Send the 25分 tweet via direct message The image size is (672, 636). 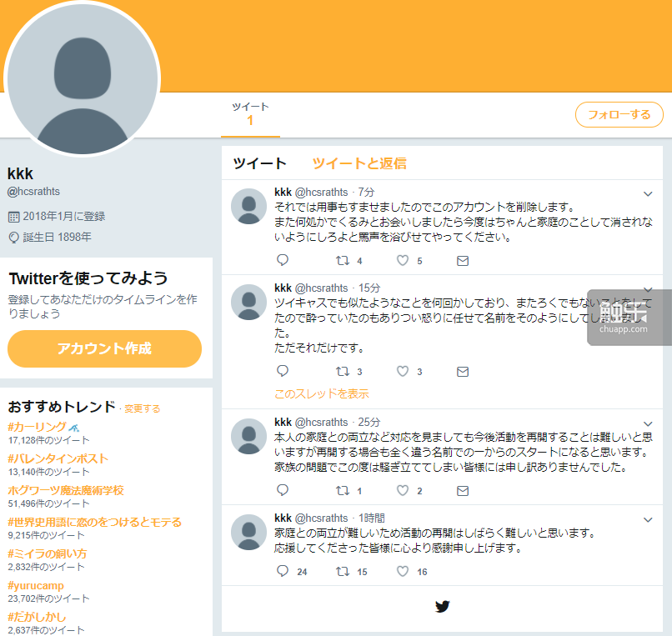coord(463,491)
